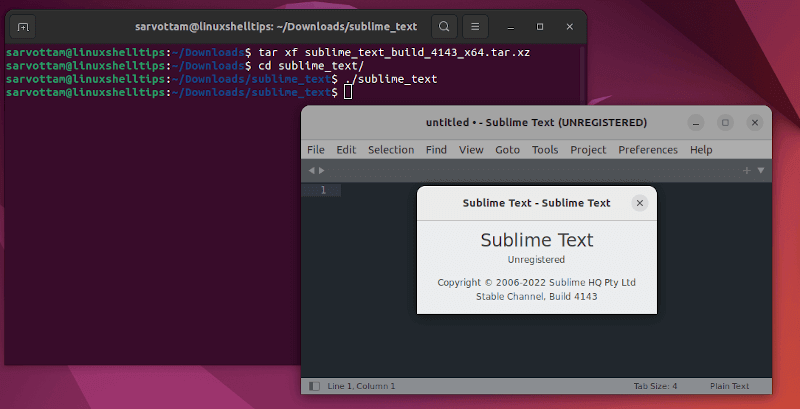Open the Help menu
Screen dimensions: 800x409
(x=701, y=150)
